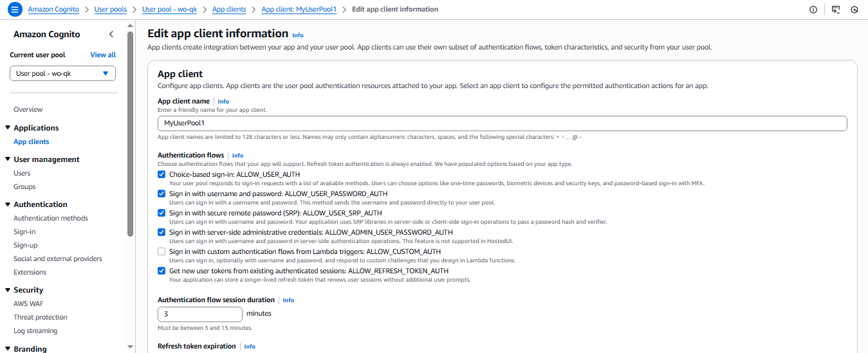Click View all user pools link
The width and height of the screenshot is (868, 353).
click(x=103, y=55)
